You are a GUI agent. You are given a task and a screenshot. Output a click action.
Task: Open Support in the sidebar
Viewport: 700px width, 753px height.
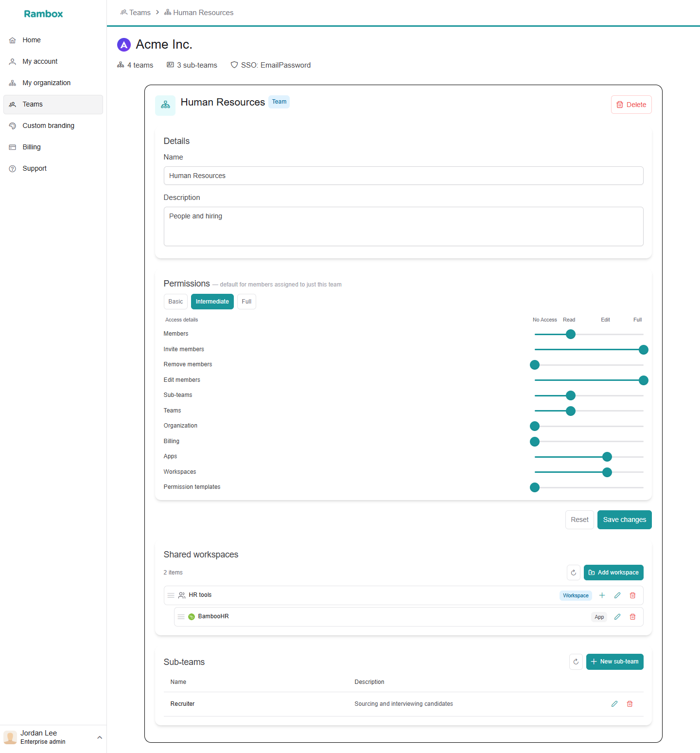pos(53,169)
